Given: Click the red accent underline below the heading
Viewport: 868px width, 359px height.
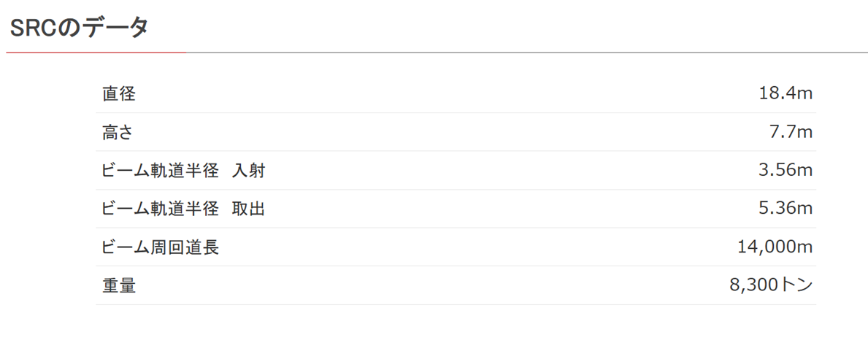Looking at the screenshot, I should coord(96,53).
